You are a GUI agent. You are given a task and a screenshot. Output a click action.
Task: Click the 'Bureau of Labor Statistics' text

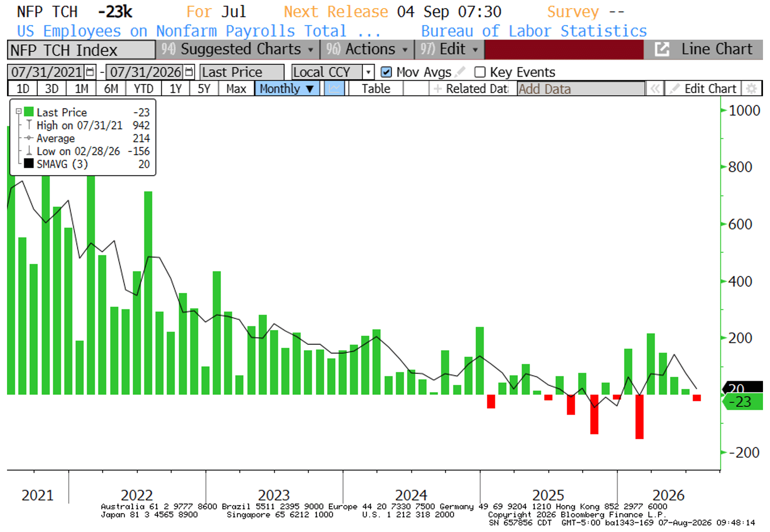pos(534,31)
